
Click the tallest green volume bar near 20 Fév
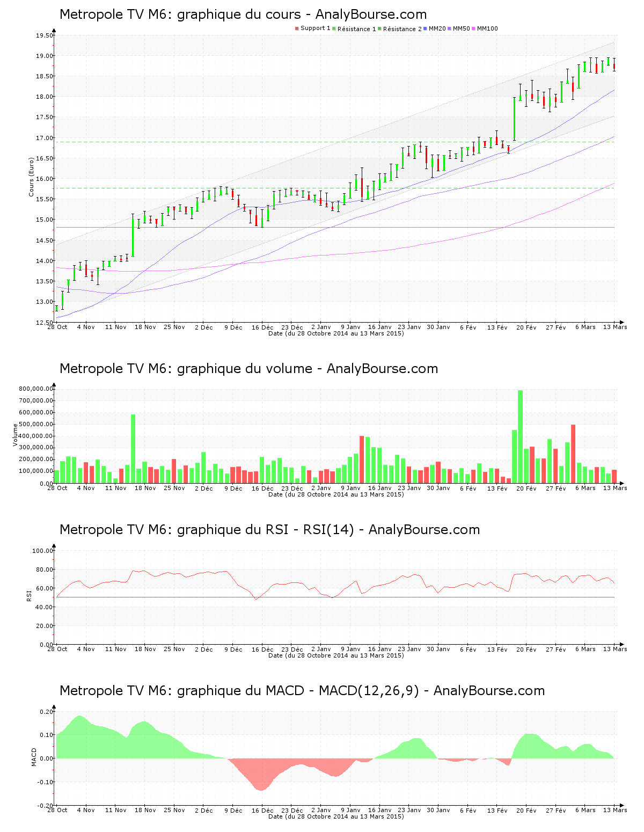(520, 436)
